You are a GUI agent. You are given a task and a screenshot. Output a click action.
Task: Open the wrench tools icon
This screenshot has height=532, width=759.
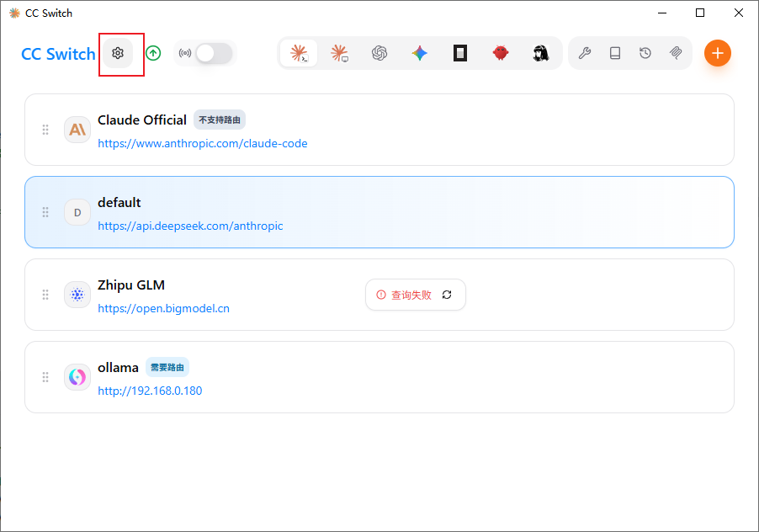pos(585,53)
